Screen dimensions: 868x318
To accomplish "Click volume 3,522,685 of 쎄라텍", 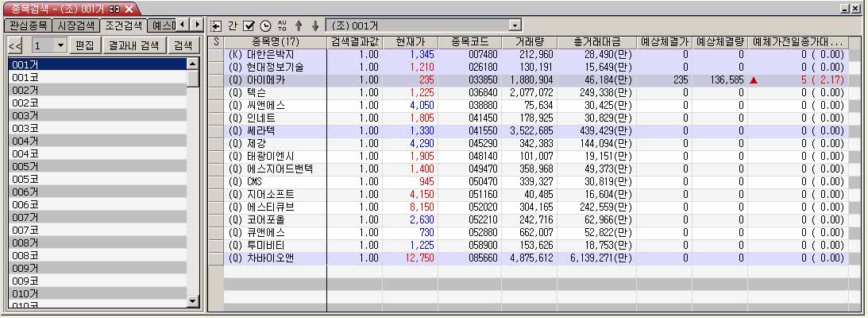I will pos(530,130).
